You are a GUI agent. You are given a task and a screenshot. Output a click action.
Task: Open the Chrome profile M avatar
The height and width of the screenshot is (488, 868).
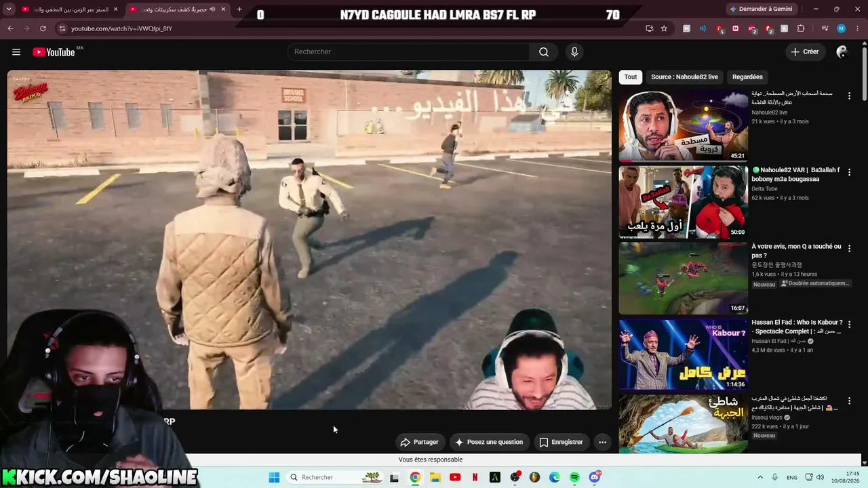click(841, 28)
